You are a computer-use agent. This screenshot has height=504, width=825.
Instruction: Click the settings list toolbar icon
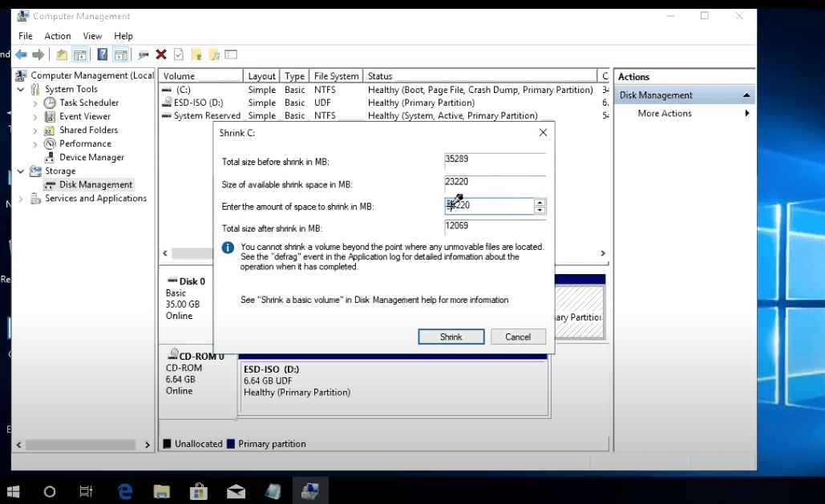click(231, 54)
